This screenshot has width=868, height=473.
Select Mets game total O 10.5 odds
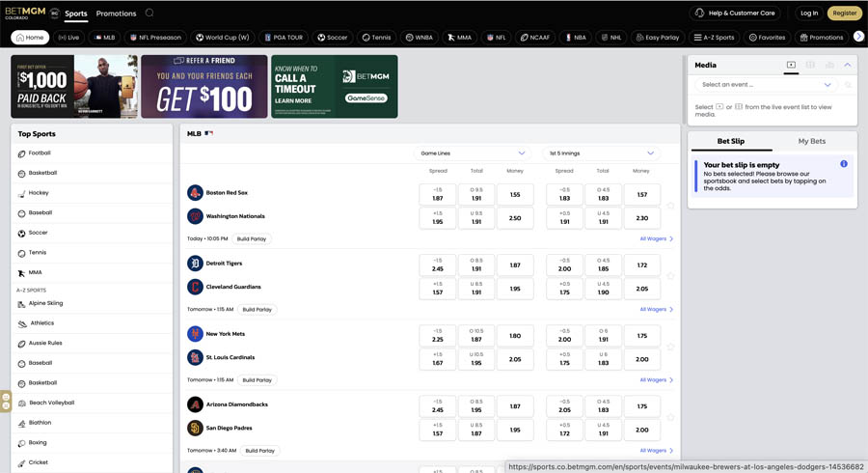[476, 336]
